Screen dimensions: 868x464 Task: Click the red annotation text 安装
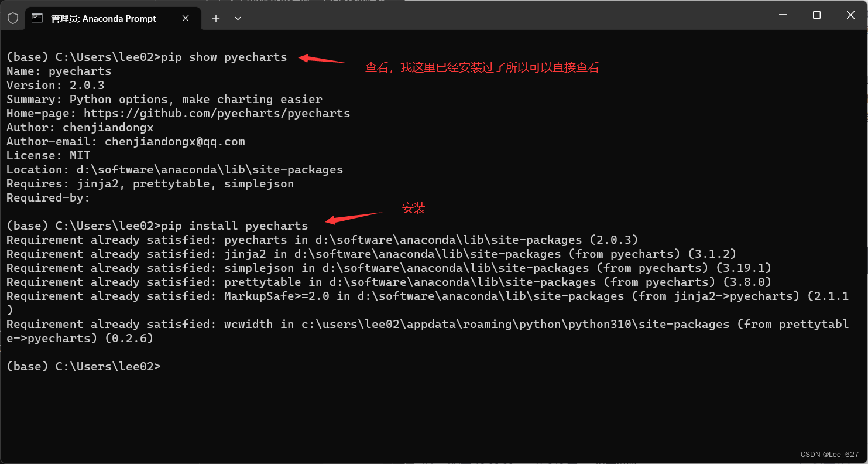414,208
